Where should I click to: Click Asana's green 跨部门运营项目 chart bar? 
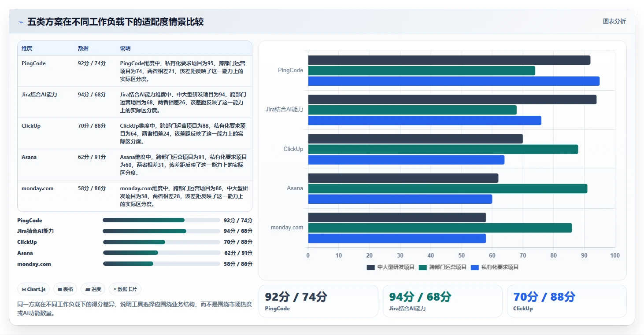coord(448,188)
